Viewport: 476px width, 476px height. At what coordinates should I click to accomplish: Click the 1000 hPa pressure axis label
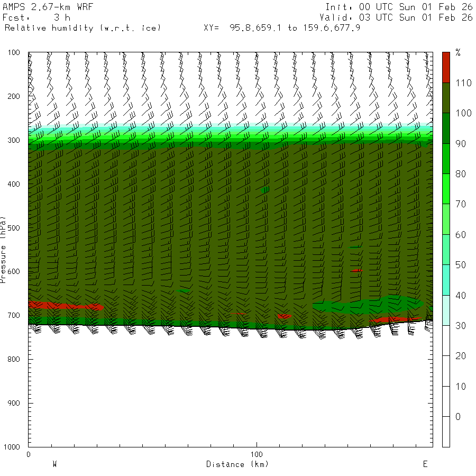click(12, 447)
